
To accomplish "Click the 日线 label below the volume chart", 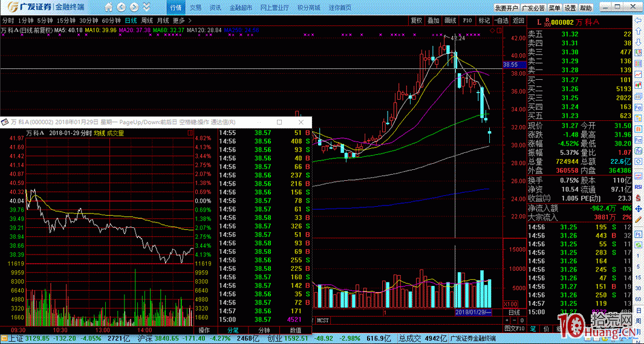I will click(513, 313).
